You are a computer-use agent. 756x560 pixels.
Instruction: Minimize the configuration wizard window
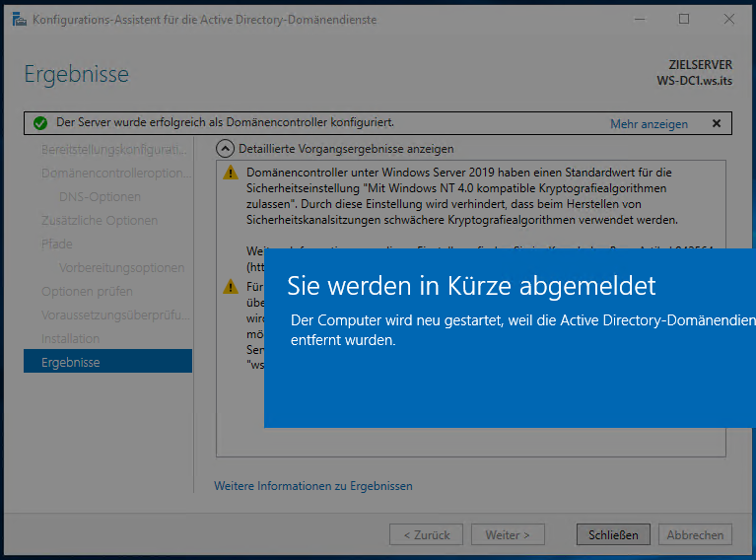tap(640, 20)
